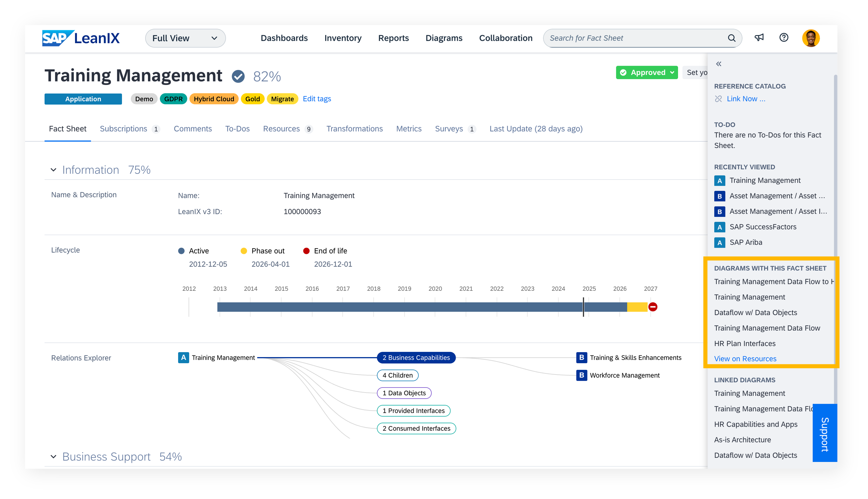Click the quality seal checkmark badge

pyautogui.click(x=238, y=76)
